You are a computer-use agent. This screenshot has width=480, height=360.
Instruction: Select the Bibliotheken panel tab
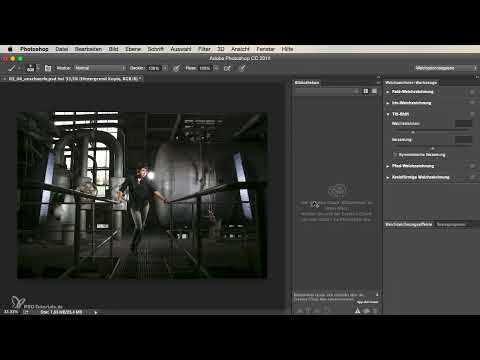point(307,83)
